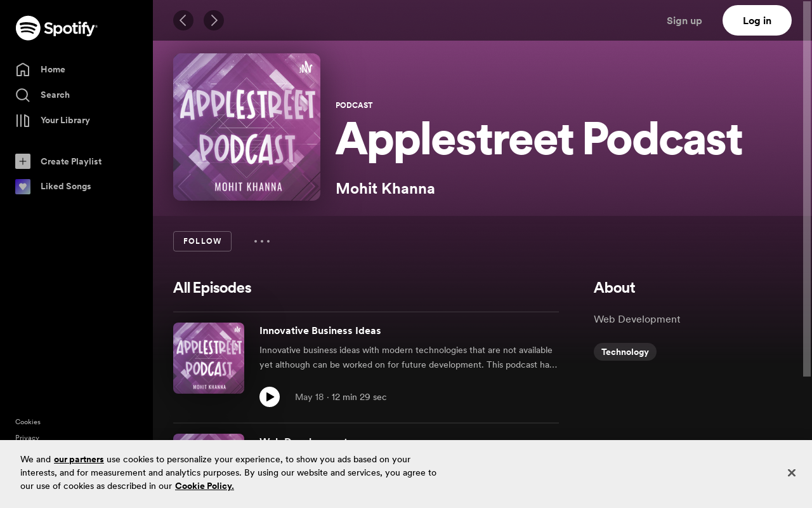Viewport: 812px width, 508px height.
Task: Go to Home via the house icon
Action: pos(23,69)
